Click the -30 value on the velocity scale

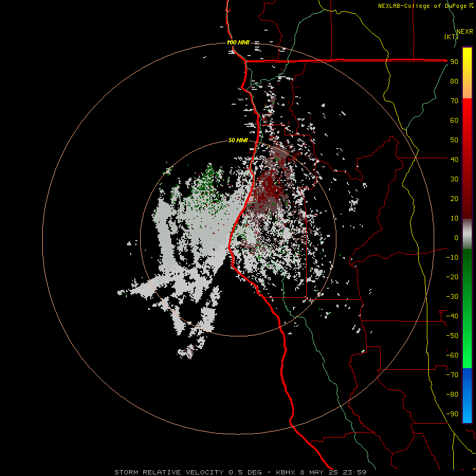click(x=452, y=297)
